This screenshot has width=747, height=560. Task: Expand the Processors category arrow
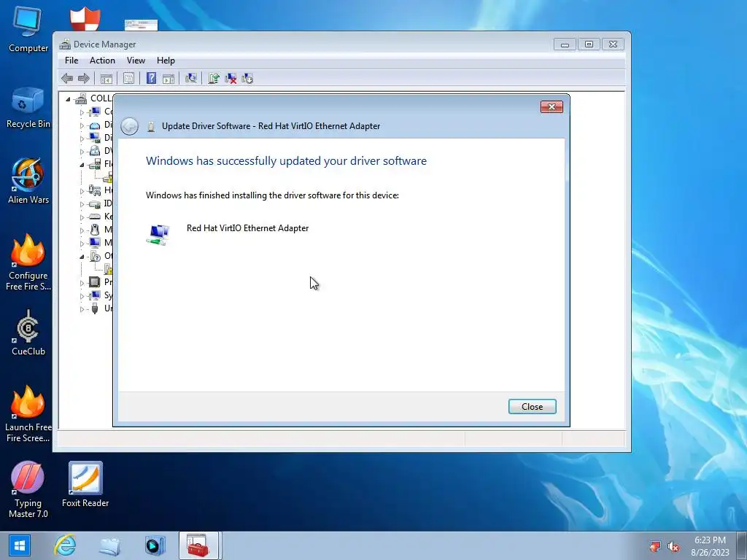(x=82, y=283)
